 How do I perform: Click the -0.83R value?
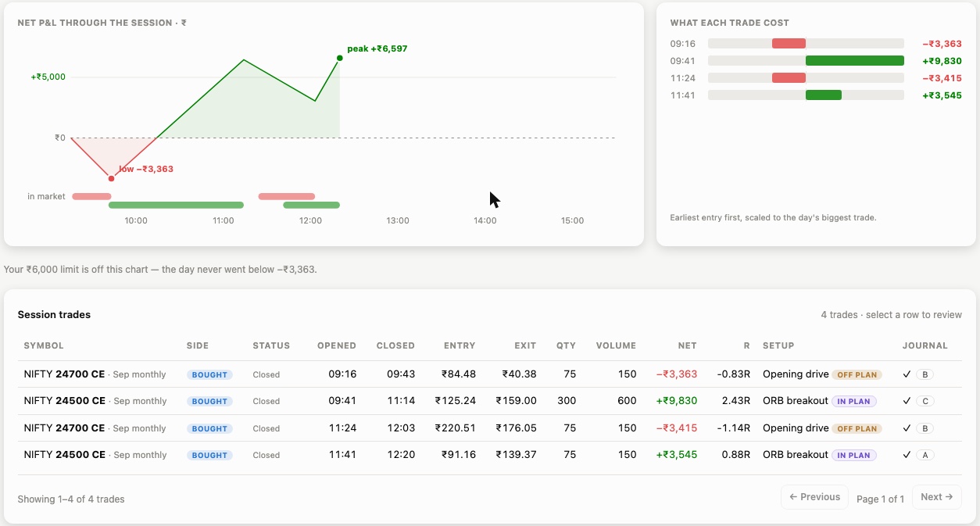click(x=734, y=374)
